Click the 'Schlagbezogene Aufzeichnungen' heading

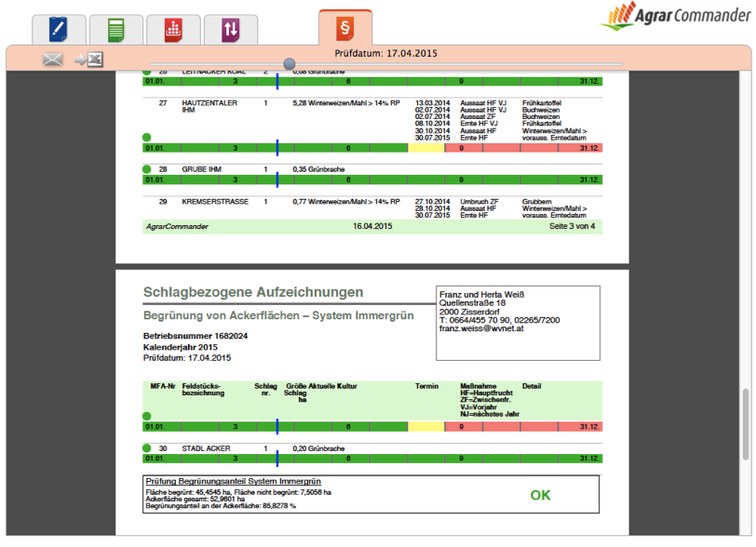click(x=253, y=292)
